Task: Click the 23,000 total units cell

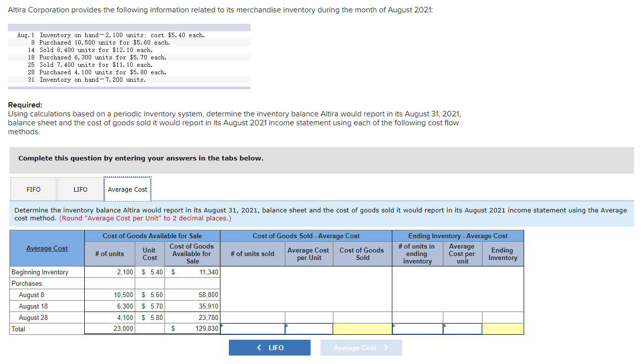Action: (x=109, y=329)
